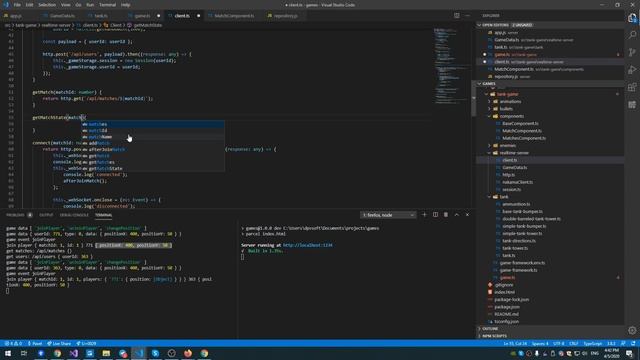
Task: Open Visual Studio from the taskbar
Action: [x=73, y=353]
